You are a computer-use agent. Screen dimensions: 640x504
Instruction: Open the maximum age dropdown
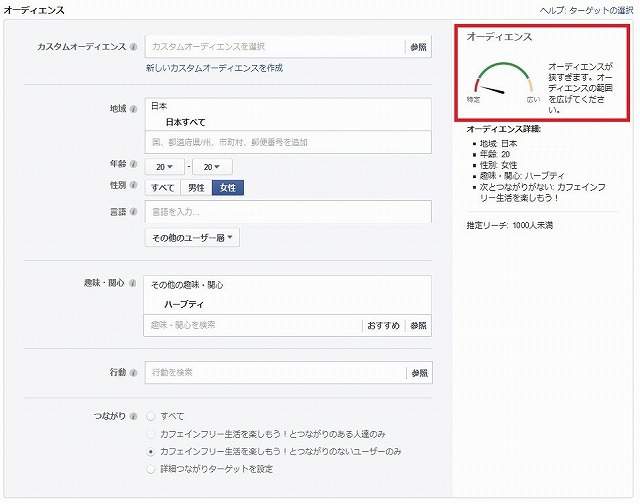pos(212,167)
